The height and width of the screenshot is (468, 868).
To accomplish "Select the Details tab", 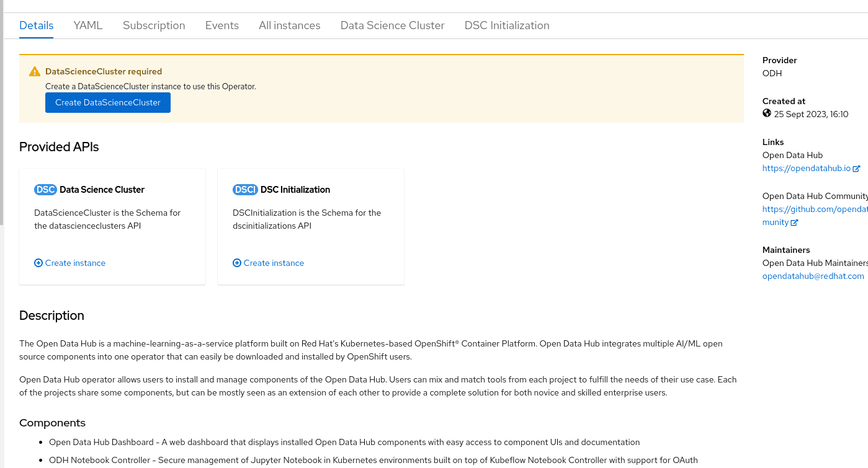I will (36, 25).
